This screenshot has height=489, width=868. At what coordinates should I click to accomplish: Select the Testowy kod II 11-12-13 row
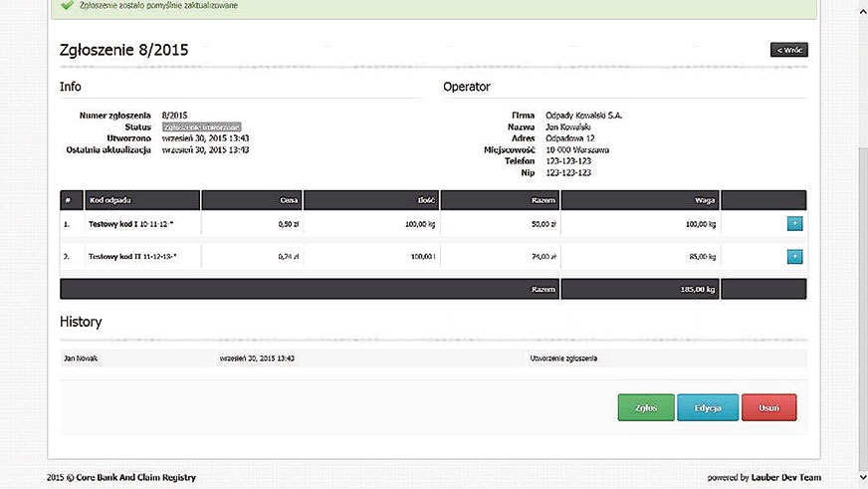pos(132,257)
